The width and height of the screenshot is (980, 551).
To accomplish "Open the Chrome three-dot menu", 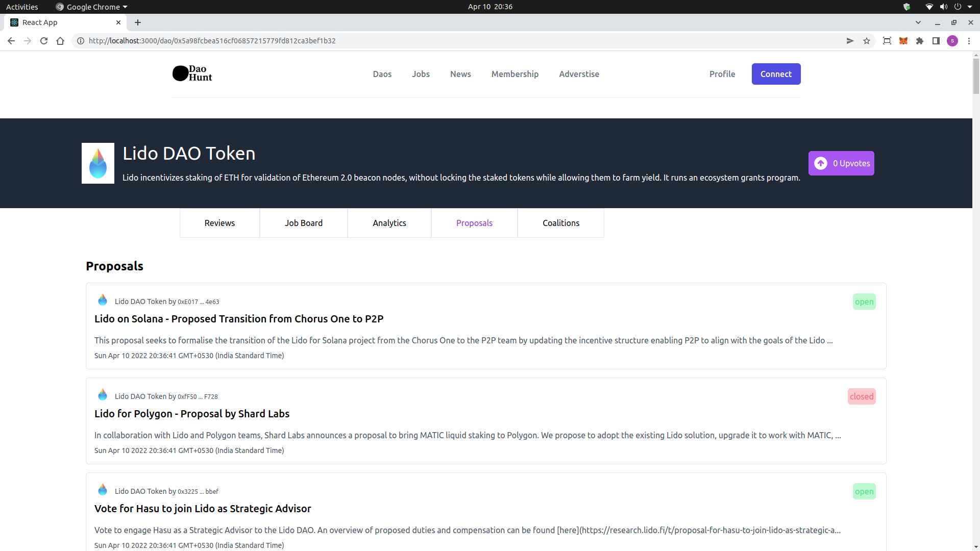I will (969, 41).
